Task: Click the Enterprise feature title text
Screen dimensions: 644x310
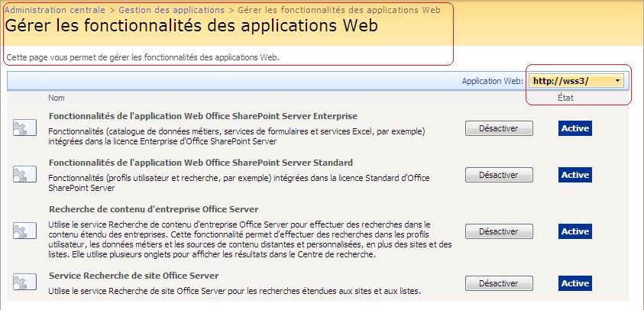Action: pos(202,116)
